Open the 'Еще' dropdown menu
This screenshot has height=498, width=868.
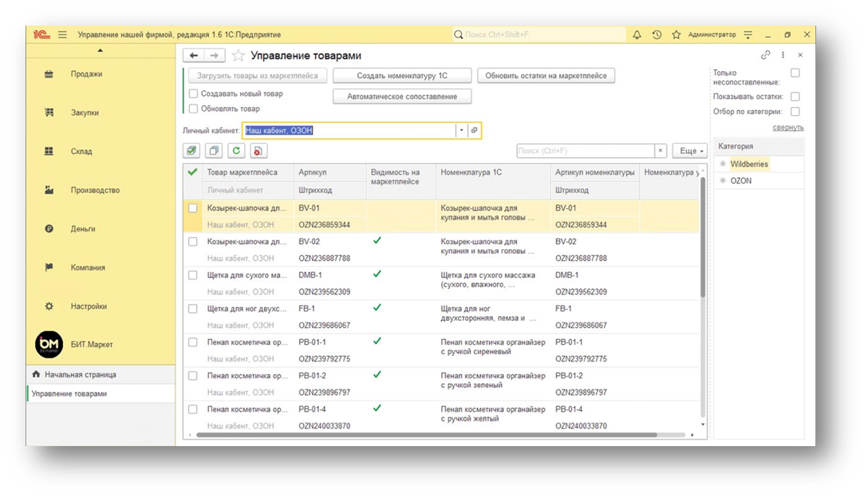[x=690, y=151]
